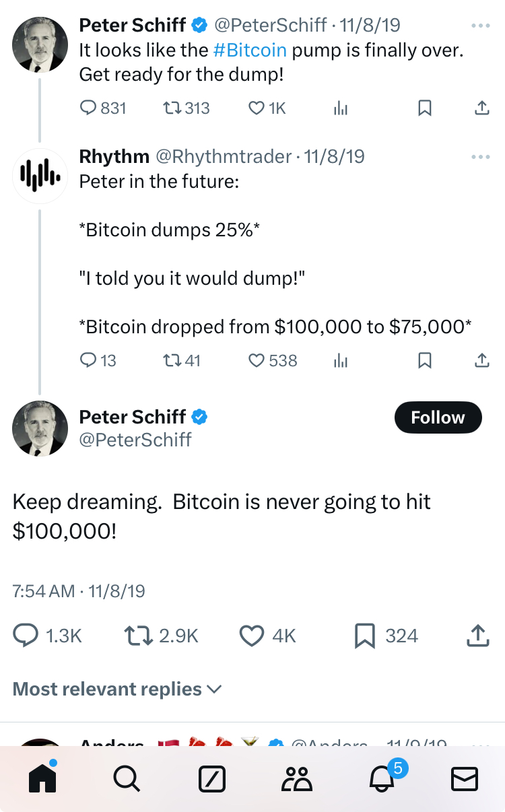Like the main Peter Schiff tweet

252,635
